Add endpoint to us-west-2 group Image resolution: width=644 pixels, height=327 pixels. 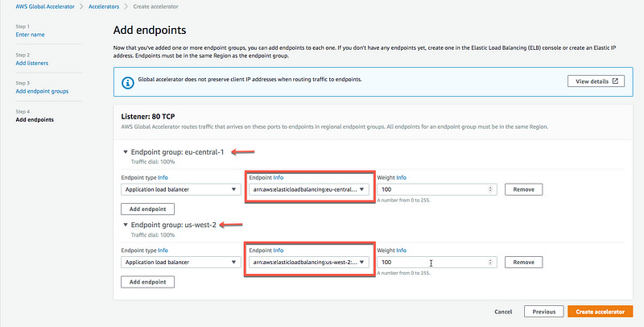point(147,282)
